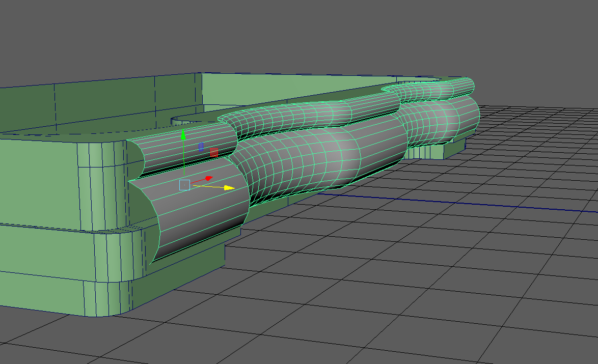Click the cyan center square of the move manipulator

[184, 185]
